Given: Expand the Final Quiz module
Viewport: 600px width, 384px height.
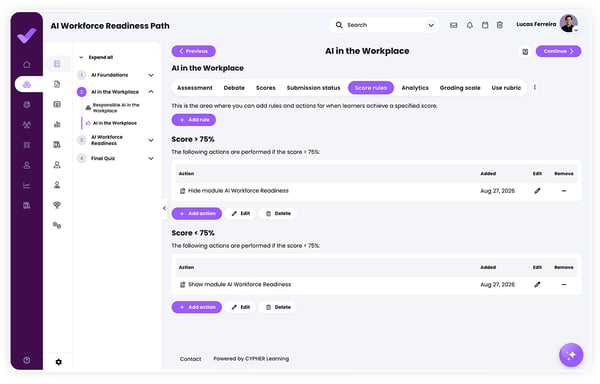Looking at the screenshot, I should (x=151, y=158).
